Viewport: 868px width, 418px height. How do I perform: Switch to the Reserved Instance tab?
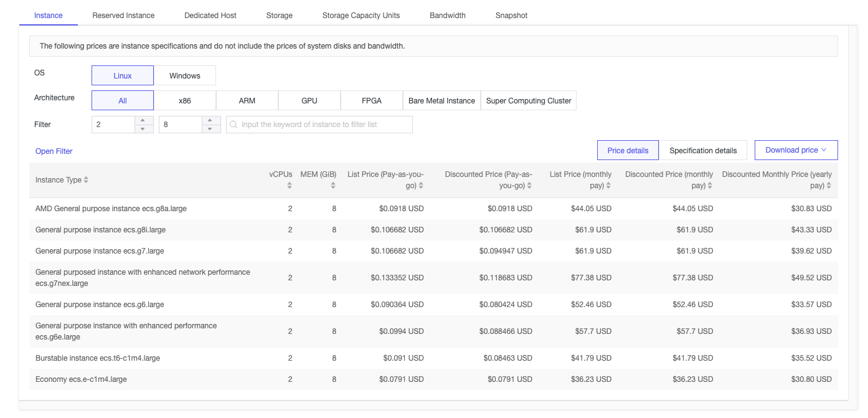pos(123,16)
